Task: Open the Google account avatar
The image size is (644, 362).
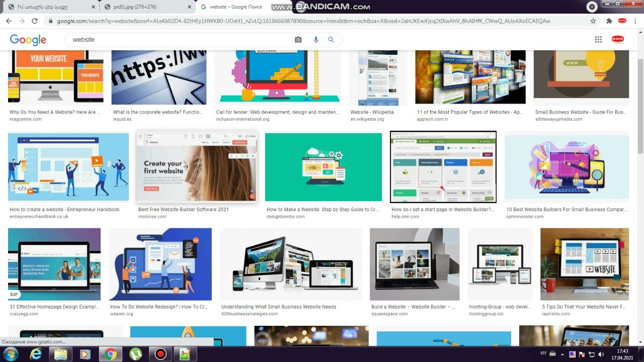Action: (618, 40)
